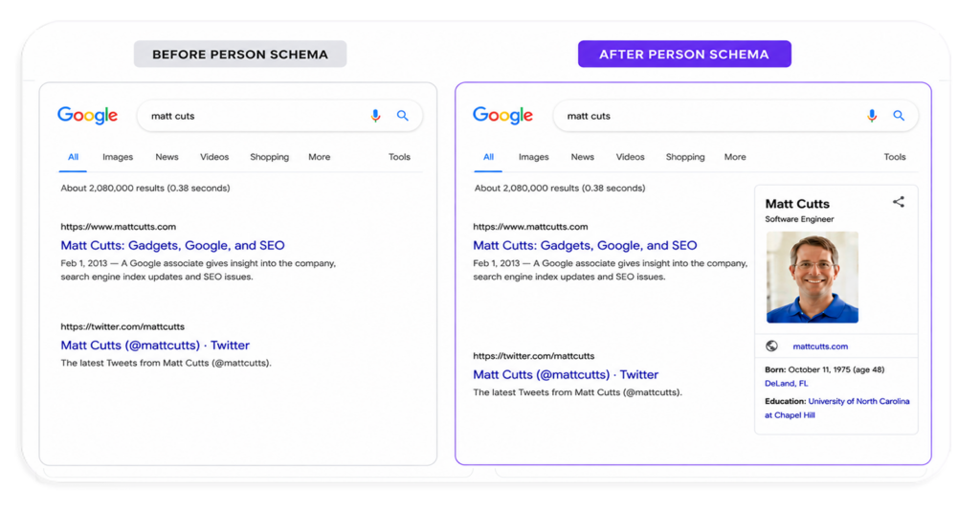Open the News tab in the after-schema panel
Screen dimensions: 980x513
point(583,157)
